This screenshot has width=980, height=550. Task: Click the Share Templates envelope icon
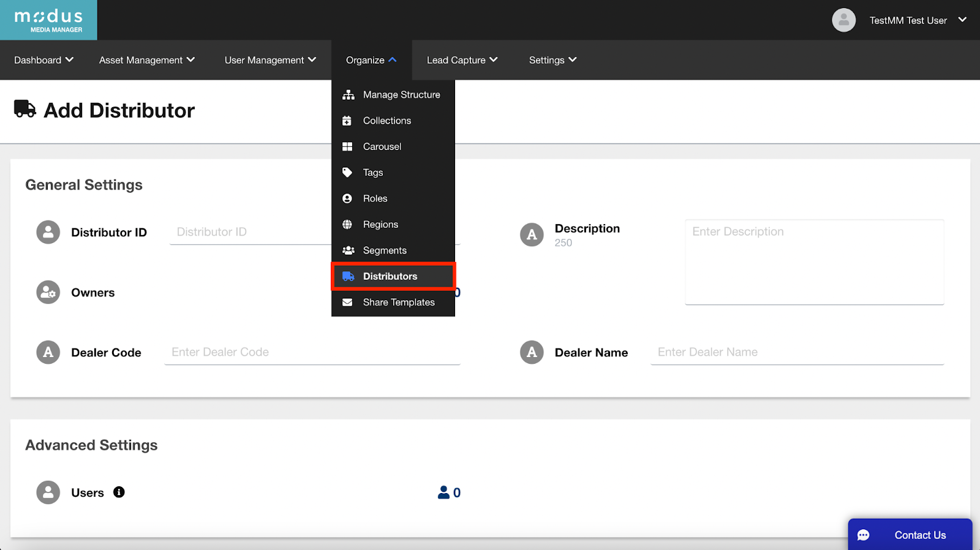point(347,303)
